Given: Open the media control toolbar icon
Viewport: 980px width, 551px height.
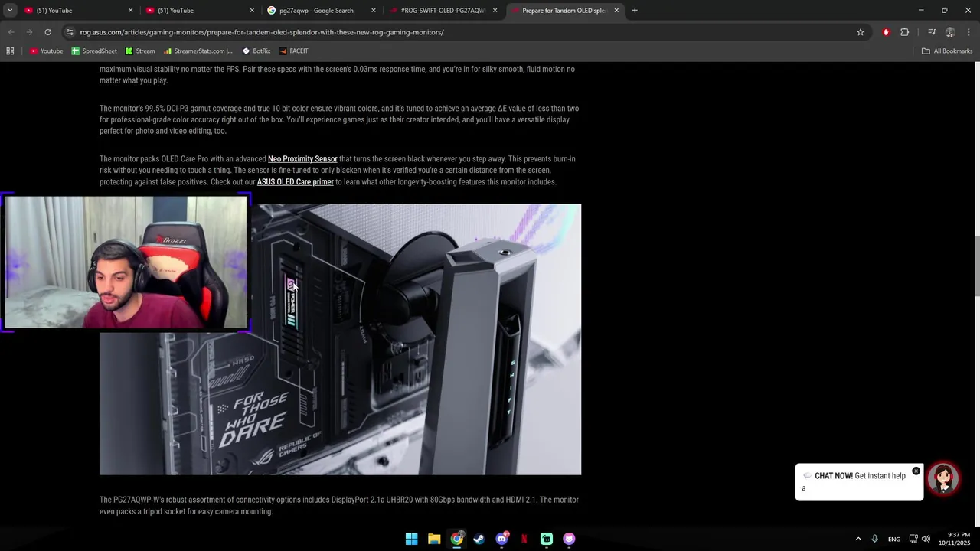Looking at the screenshot, I should click(932, 32).
